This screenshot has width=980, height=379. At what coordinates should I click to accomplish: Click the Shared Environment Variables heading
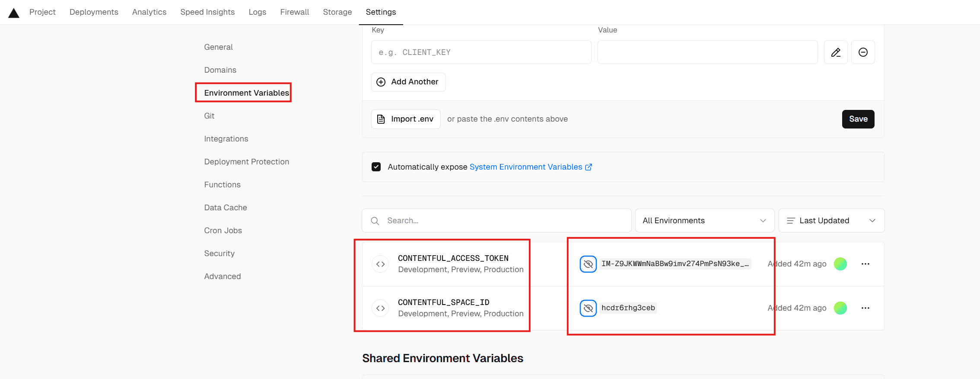tap(442, 358)
